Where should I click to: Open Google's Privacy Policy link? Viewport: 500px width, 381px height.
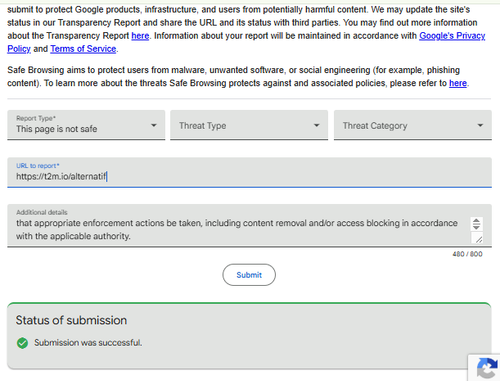point(452,36)
